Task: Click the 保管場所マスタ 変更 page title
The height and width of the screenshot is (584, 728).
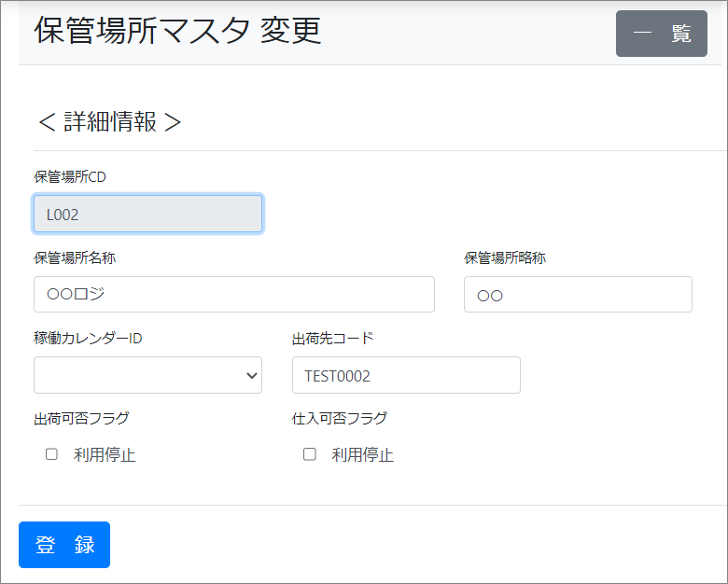Action: (177, 31)
